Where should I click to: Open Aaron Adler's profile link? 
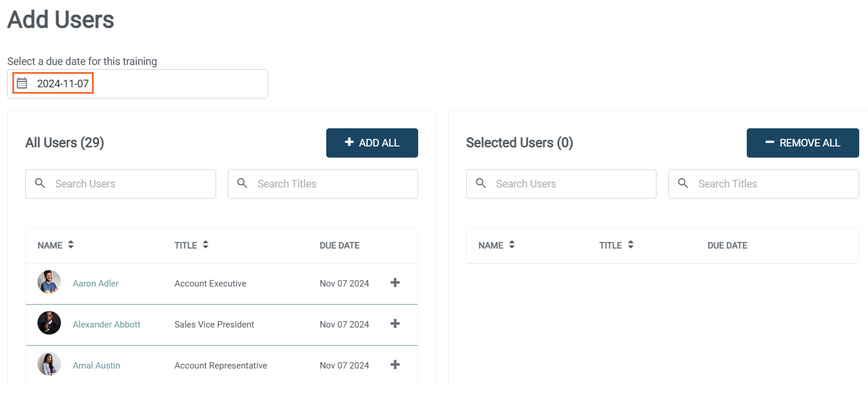tap(95, 284)
